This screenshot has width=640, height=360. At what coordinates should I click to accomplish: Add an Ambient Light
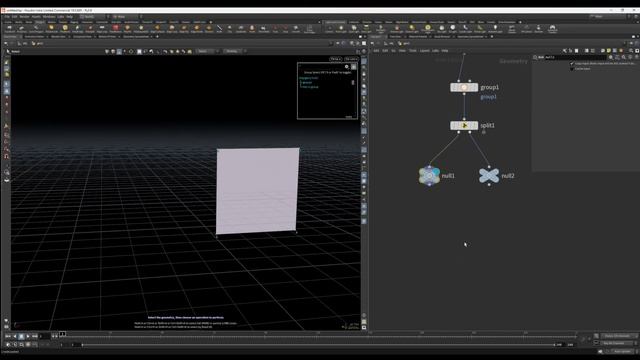point(495,29)
